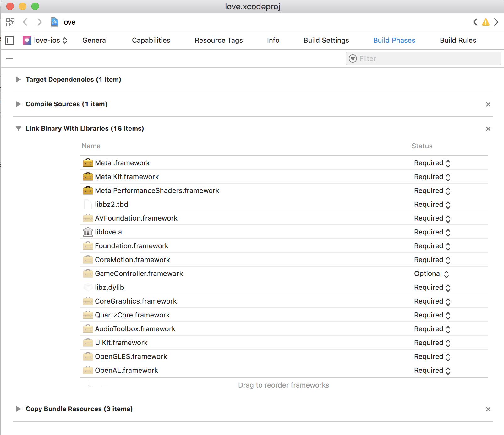The image size is (504, 435).
Task: Collapse Link Binary With Libraries section
Action: [19, 129]
